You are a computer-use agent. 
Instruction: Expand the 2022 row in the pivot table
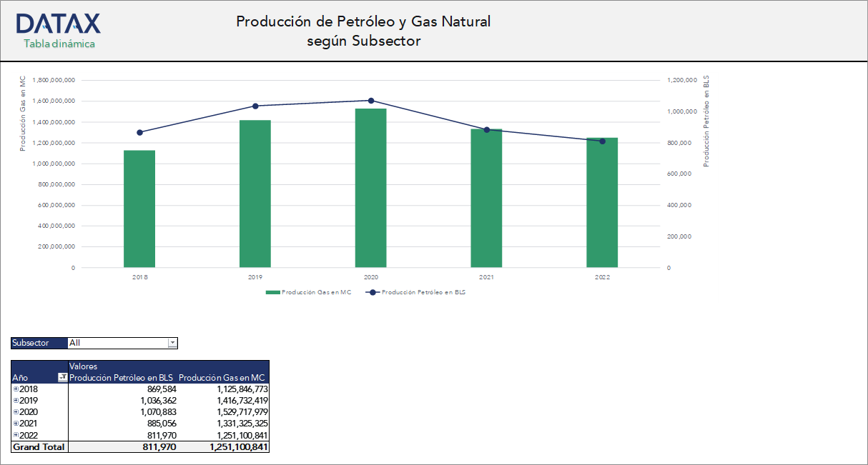coord(15,435)
